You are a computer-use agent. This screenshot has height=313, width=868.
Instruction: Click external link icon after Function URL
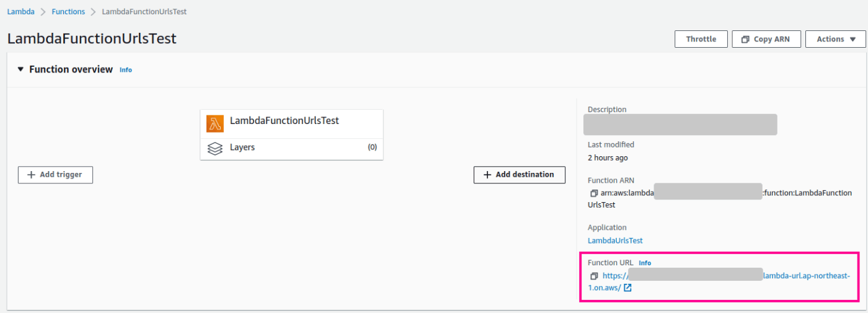(627, 288)
